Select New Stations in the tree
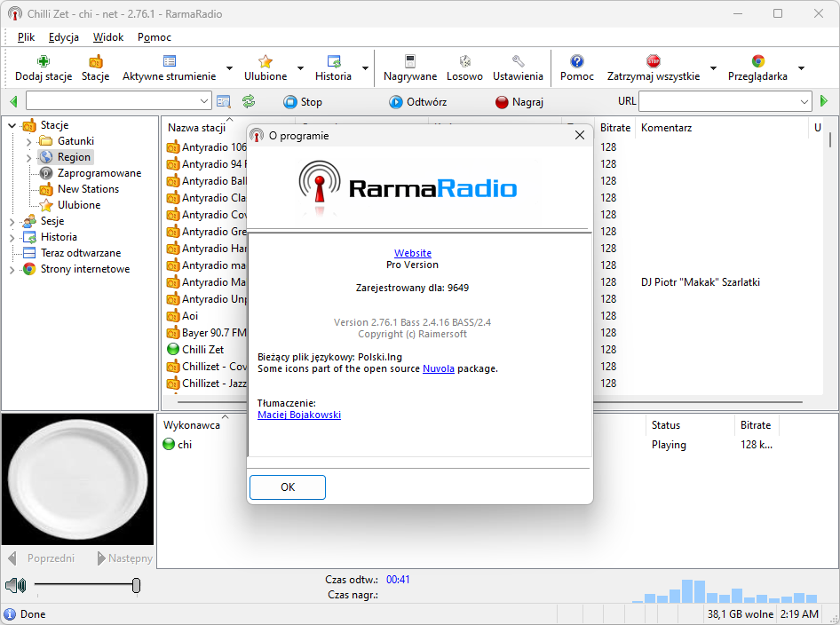 pyautogui.click(x=89, y=189)
